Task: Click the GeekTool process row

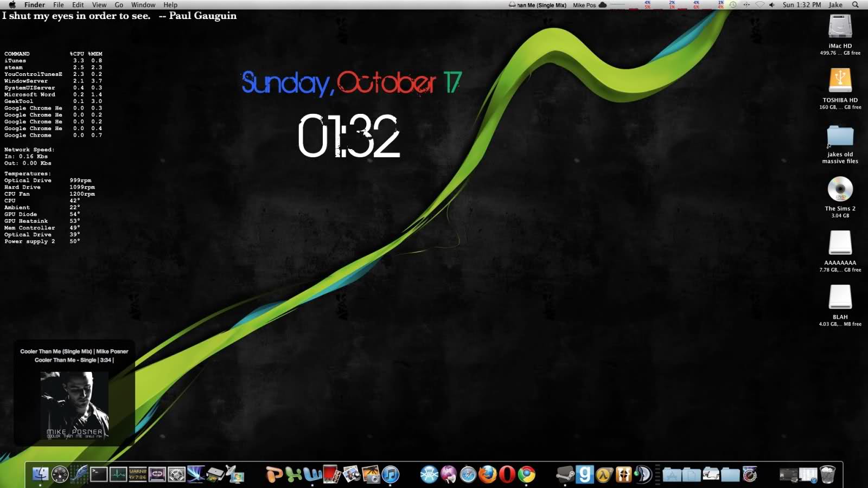Action: point(53,101)
